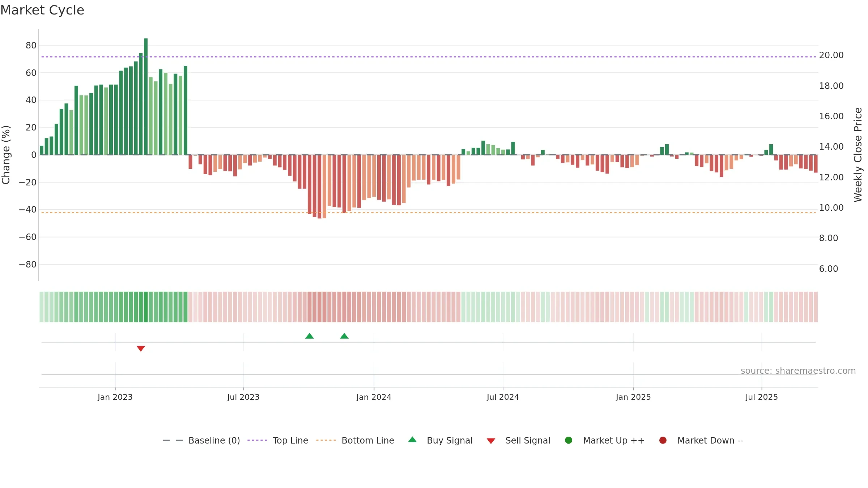Click the −40 tick on Change axis
Screen dimensions: 868x488
[x=28, y=209]
